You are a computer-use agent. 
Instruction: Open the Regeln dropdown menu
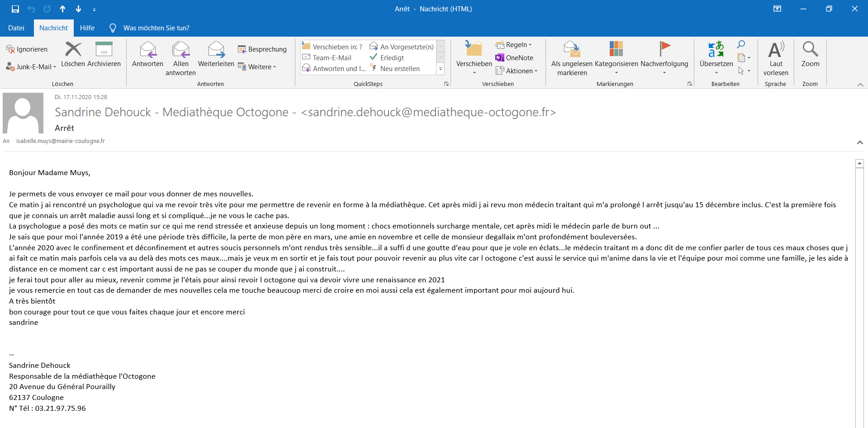pyautogui.click(x=514, y=45)
